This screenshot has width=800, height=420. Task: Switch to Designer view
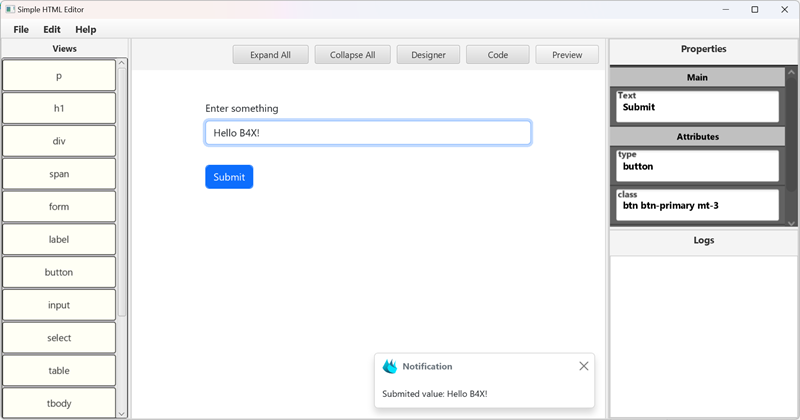428,55
